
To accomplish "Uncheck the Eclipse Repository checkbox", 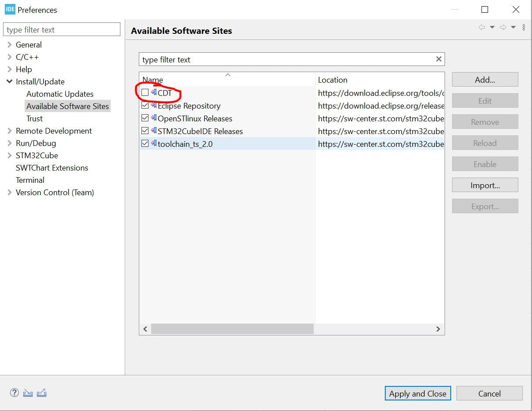I will (145, 105).
